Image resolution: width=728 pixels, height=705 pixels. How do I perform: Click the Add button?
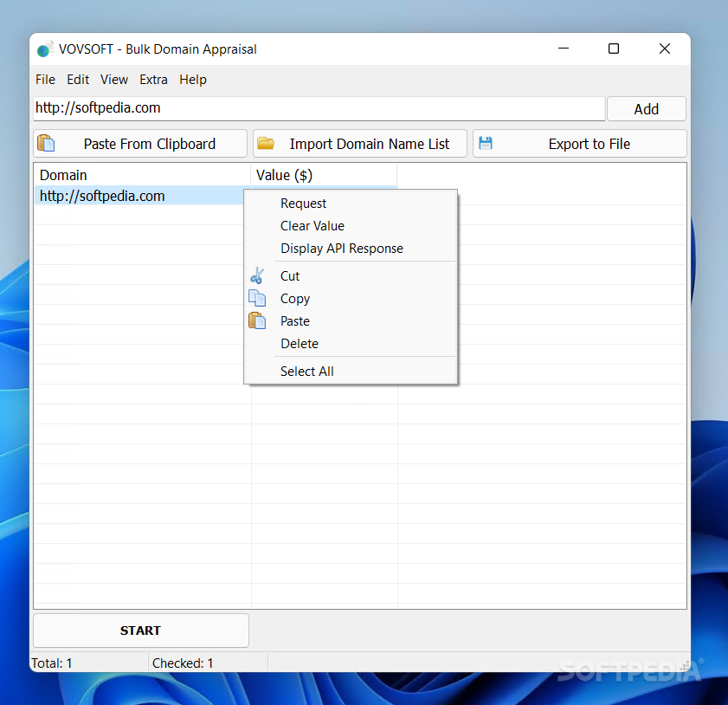tap(646, 108)
